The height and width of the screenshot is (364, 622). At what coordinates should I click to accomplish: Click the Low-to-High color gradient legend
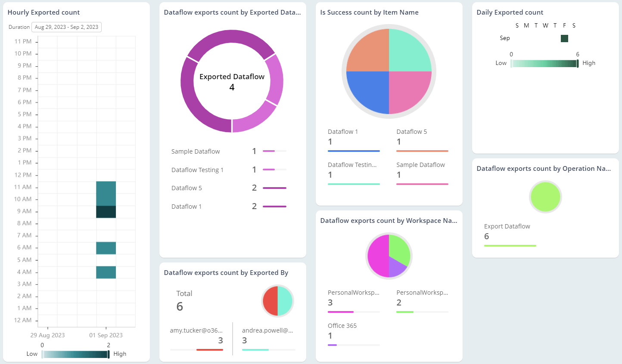click(x=544, y=63)
